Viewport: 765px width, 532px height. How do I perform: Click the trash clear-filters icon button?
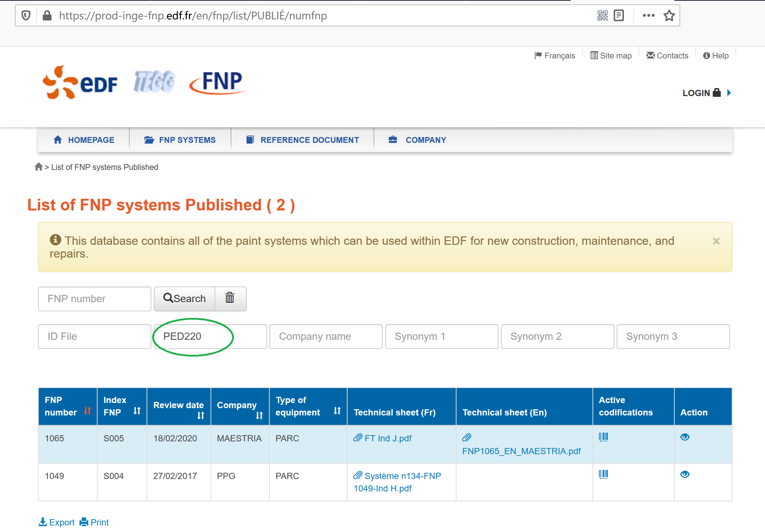(230, 298)
